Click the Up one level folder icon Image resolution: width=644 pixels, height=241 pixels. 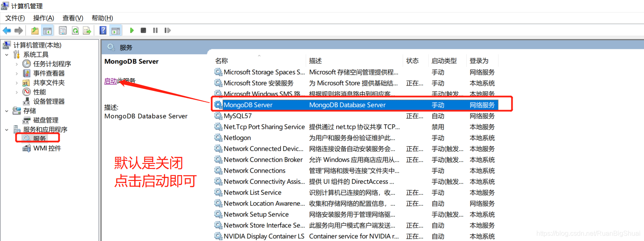tap(35, 30)
